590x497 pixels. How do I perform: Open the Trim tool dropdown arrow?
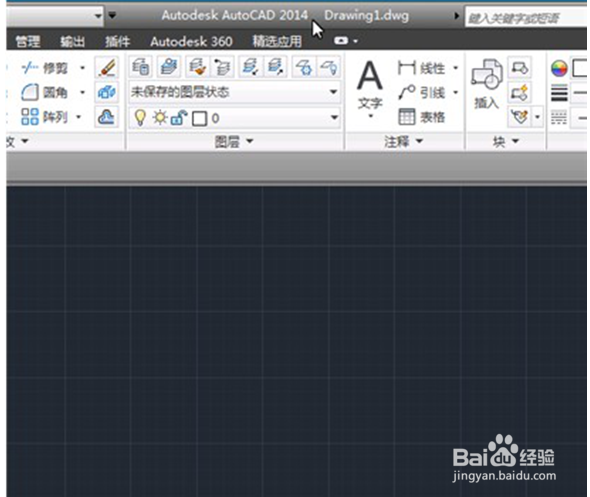click(x=82, y=68)
